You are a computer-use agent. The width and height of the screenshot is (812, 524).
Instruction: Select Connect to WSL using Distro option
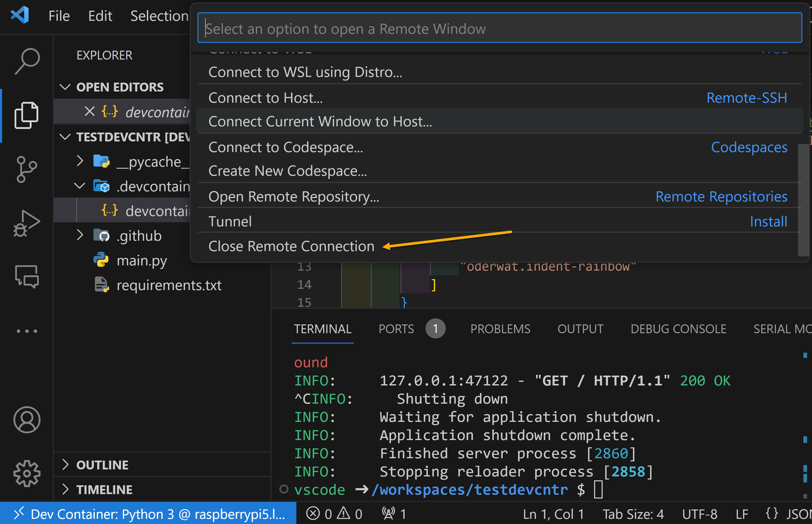(500, 72)
